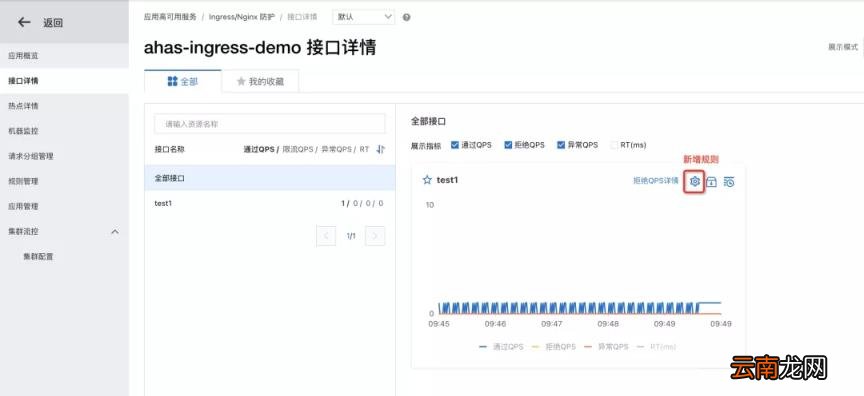Click 限流QPS column sort header
864x396 pixels.
(x=298, y=149)
